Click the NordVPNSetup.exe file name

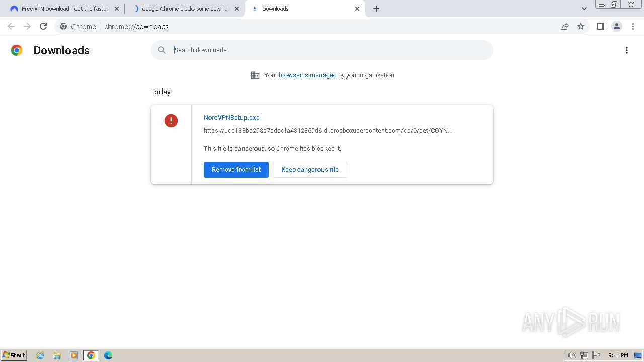[231, 117]
